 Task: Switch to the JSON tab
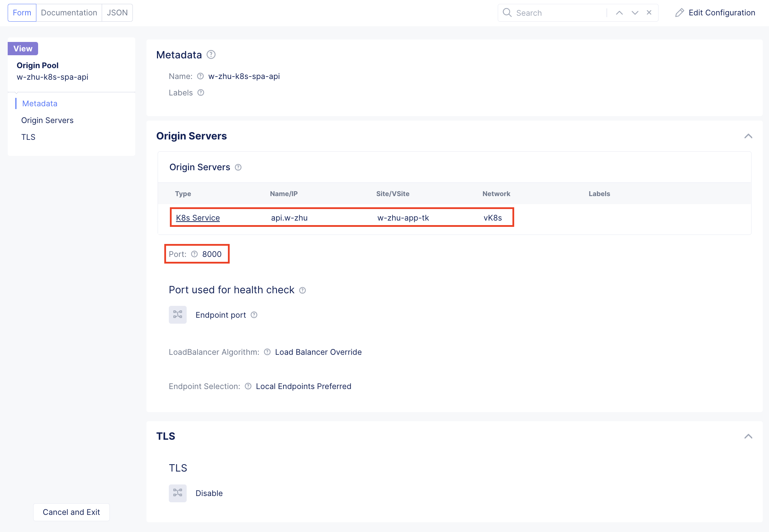pos(117,13)
